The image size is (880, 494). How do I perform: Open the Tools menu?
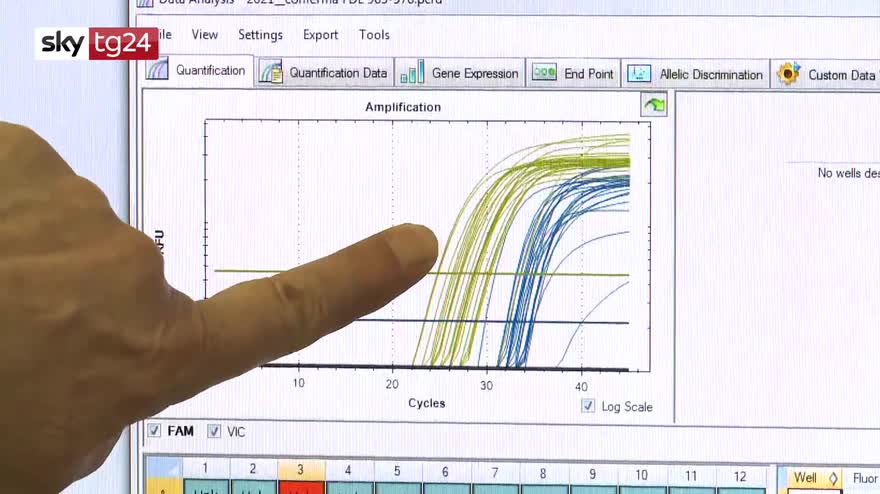click(x=374, y=35)
